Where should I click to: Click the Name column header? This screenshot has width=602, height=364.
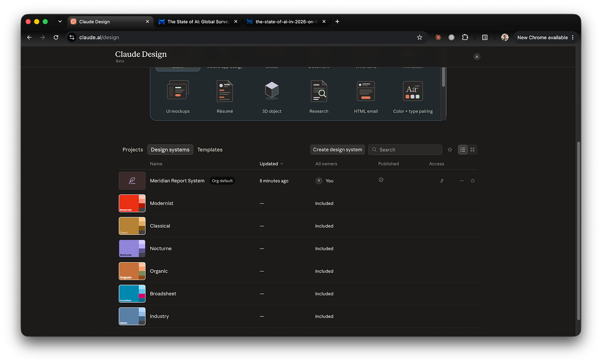pyautogui.click(x=156, y=164)
